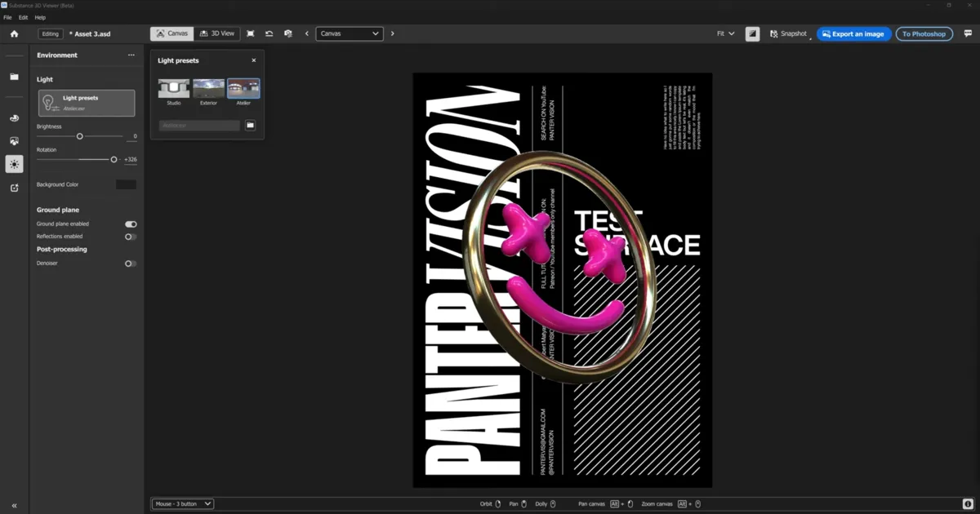980x514 pixels.
Task: Enable the Reflections toggle
Action: [x=129, y=237]
